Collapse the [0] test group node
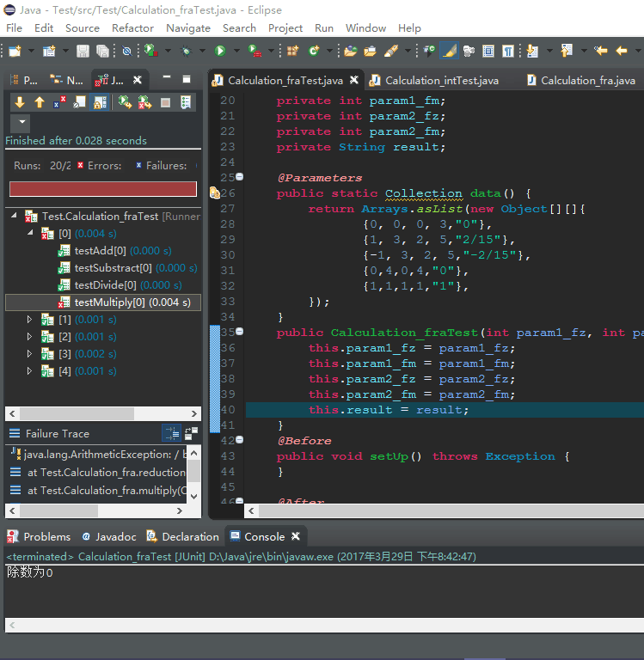 click(30, 232)
